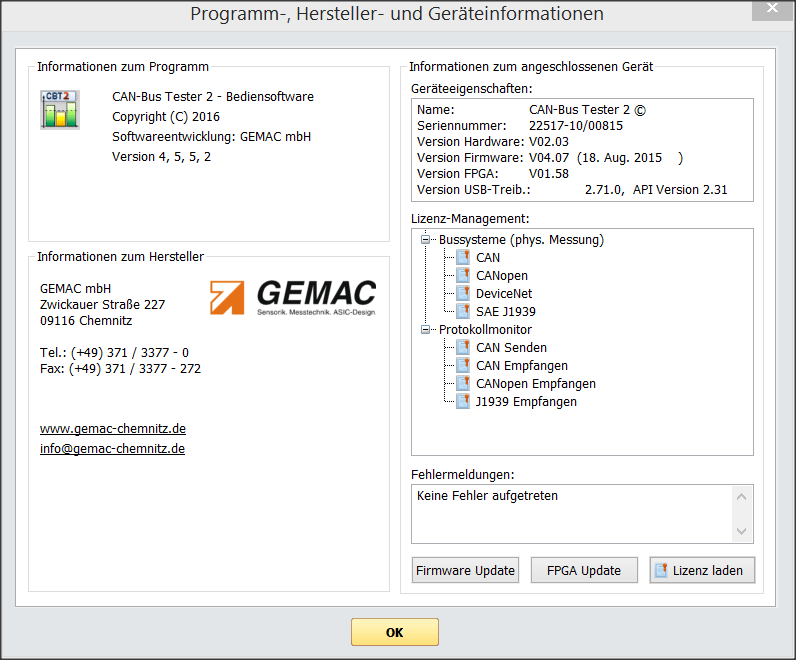This screenshot has height=660, width=796.
Task: Click the Fehlermeldungen scrollbar down arrow
Action: pos(742,531)
